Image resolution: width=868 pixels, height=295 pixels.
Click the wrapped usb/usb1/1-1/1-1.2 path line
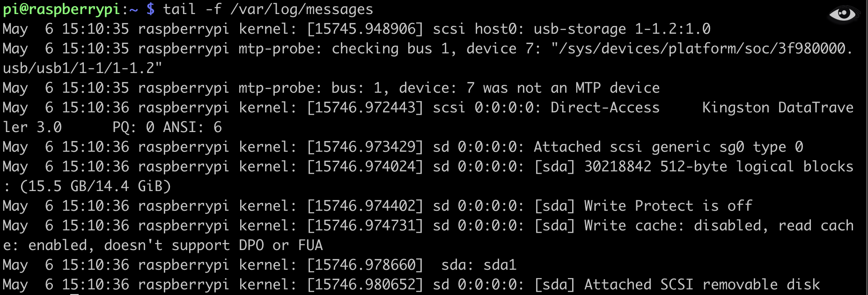tap(82, 68)
